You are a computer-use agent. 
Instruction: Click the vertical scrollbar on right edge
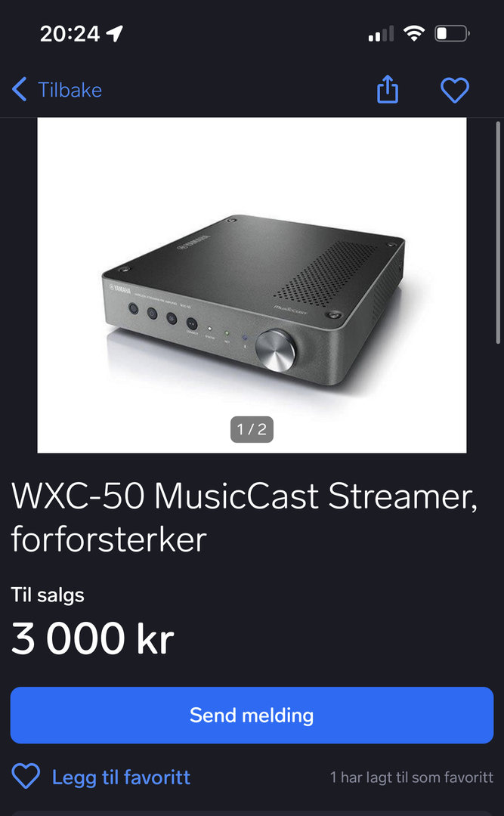click(x=498, y=232)
